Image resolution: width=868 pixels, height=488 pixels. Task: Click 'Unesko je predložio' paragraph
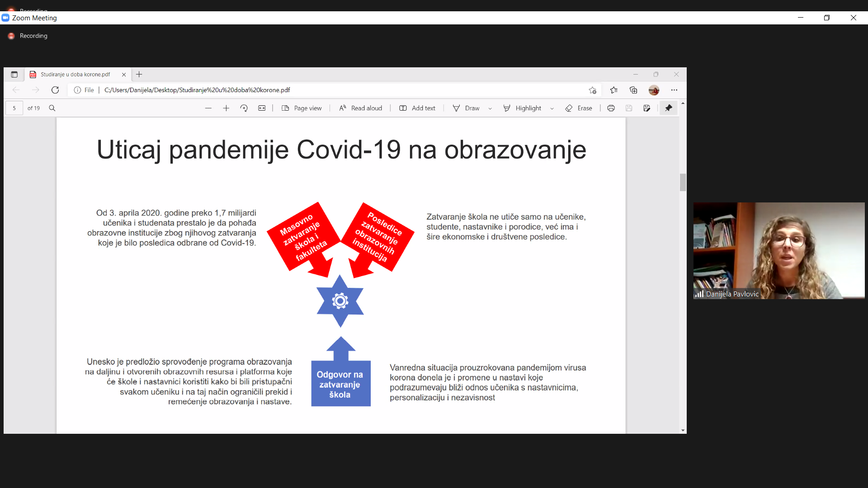pos(189,382)
